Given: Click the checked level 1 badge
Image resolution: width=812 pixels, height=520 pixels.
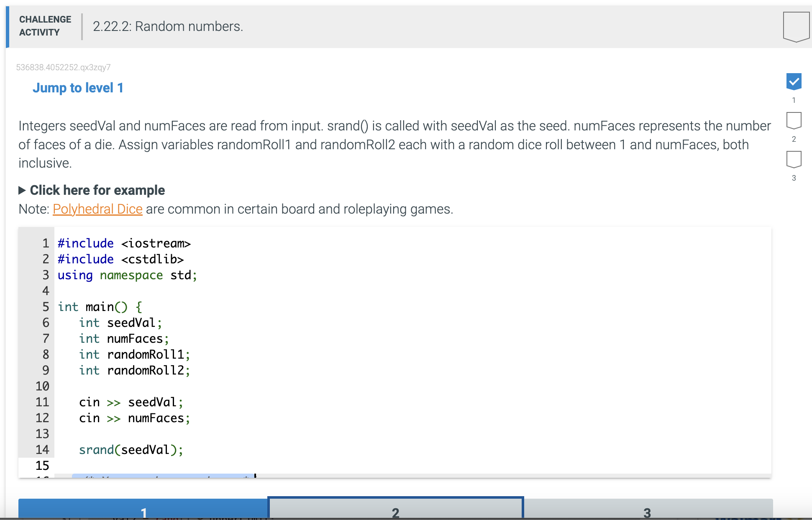Looking at the screenshot, I should (x=794, y=82).
